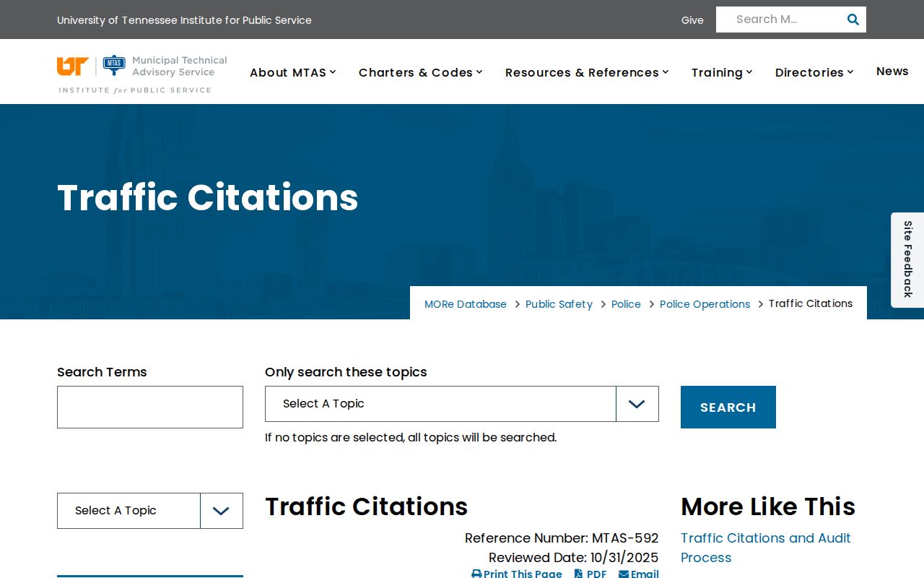Click the Email envelope icon
Screen dimensions: 924x578
click(624, 574)
